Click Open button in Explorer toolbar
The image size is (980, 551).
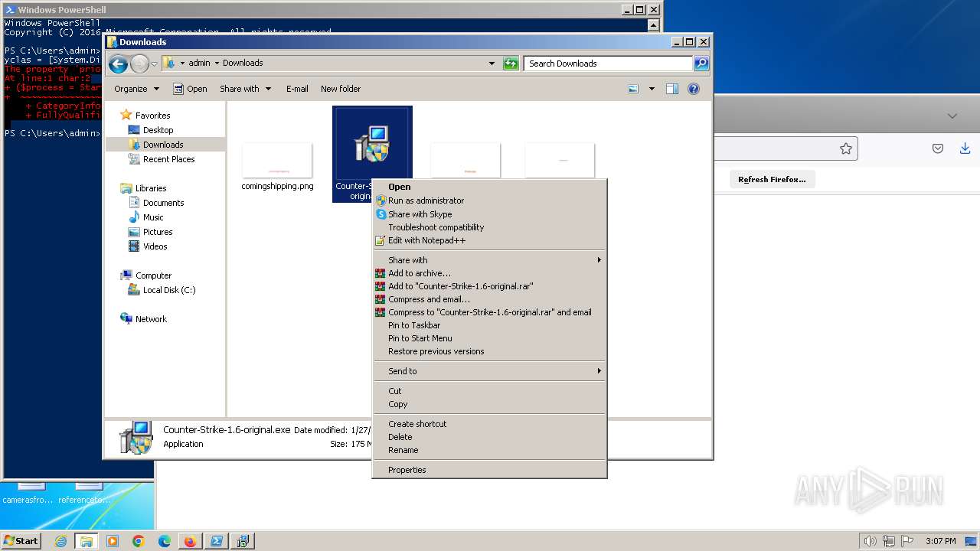point(190,89)
